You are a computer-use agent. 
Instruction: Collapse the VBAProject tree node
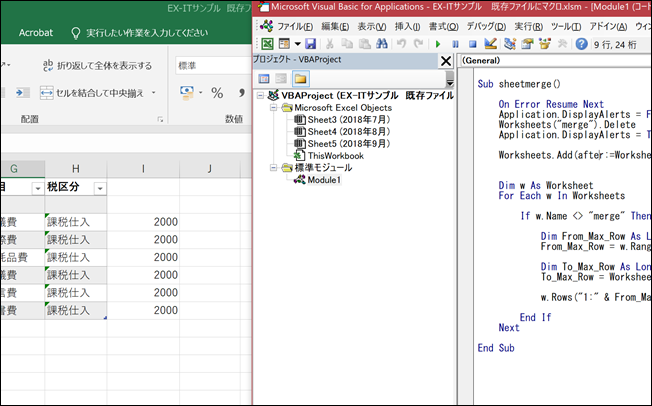tap(260, 96)
